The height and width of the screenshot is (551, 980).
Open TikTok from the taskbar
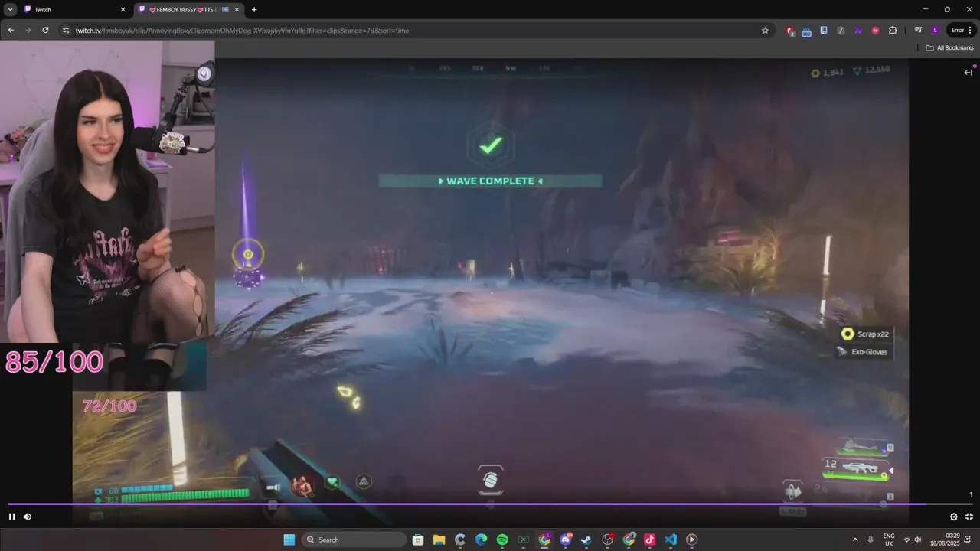pyautogui.click(x=650, y=540)
